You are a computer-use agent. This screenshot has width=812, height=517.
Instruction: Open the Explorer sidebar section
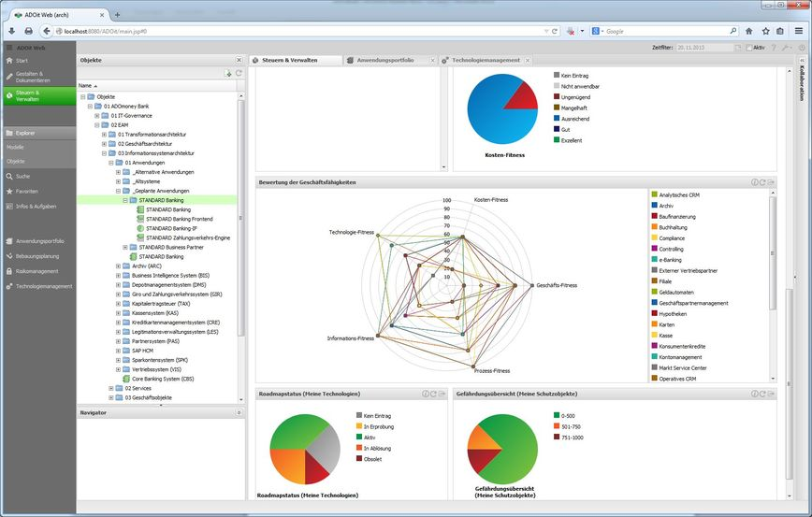(x=39, y=133)
